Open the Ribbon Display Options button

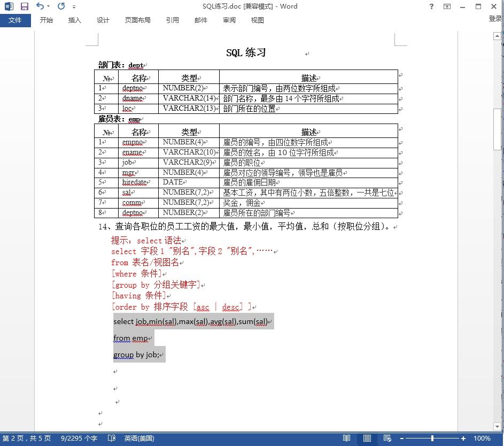tap(447, 6)
